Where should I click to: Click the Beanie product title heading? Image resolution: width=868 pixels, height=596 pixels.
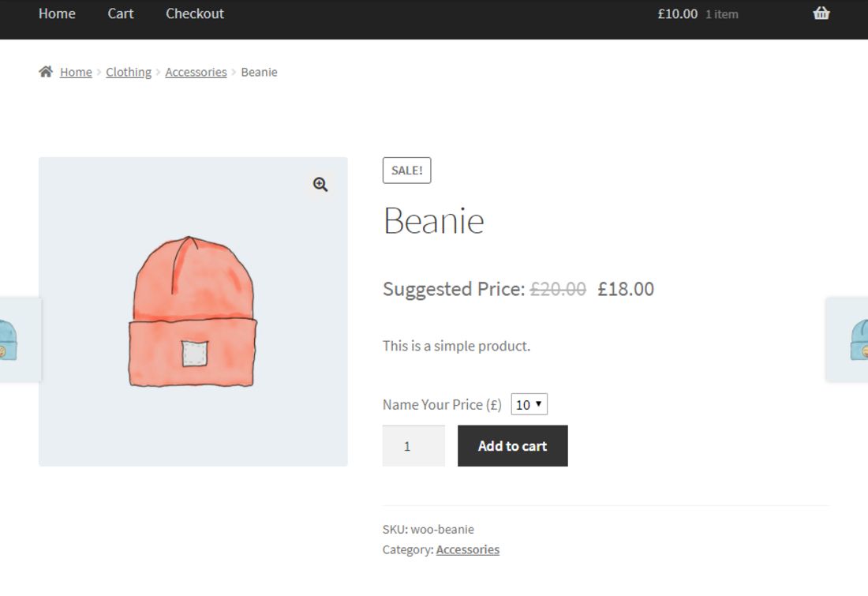[433, 221]
